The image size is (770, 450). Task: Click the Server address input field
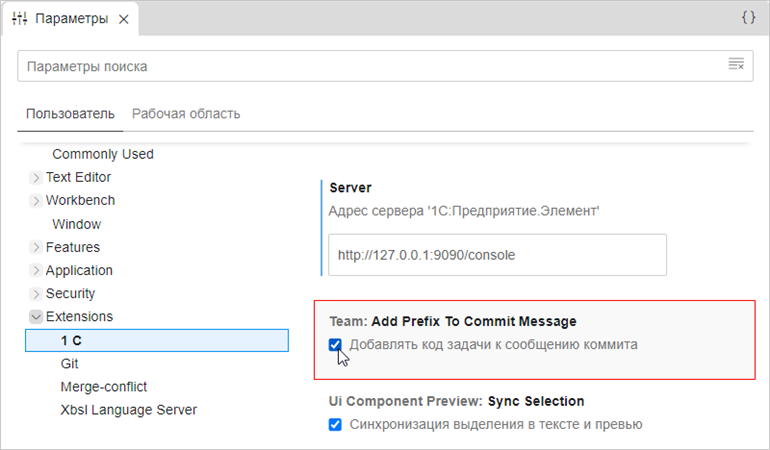coord(496,255)
